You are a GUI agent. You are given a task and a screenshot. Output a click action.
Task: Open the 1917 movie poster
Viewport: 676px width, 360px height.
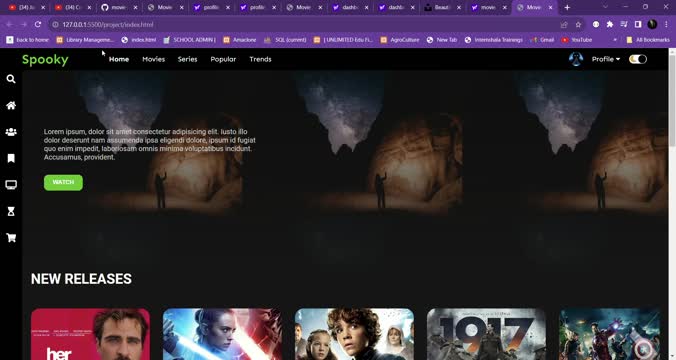click(x=486, y=334)
